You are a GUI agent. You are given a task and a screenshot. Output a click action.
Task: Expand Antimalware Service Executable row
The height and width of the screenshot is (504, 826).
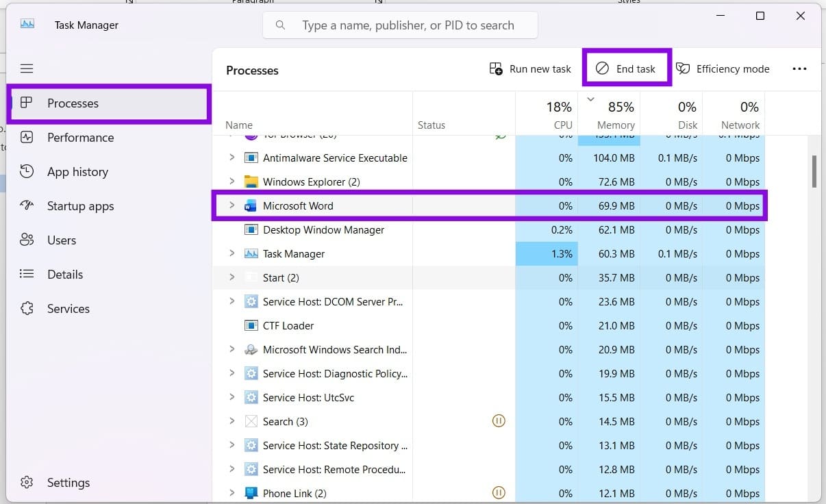coord(231,157)
